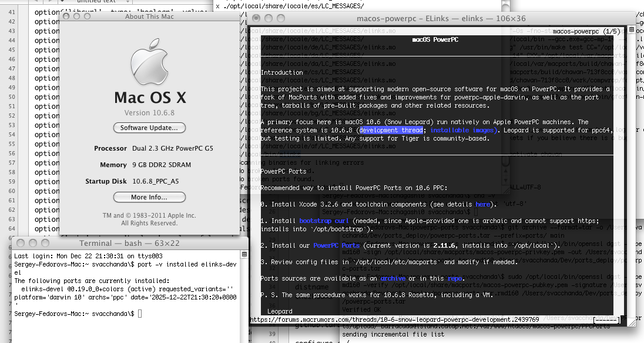Click the About This Mac window title
This screenshot has width=644, height=343.
tap(149, 16)
